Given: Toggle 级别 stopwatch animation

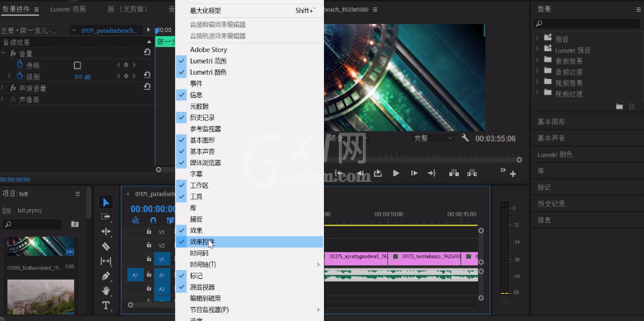Looking at the screenshot, I should (20, 76).
